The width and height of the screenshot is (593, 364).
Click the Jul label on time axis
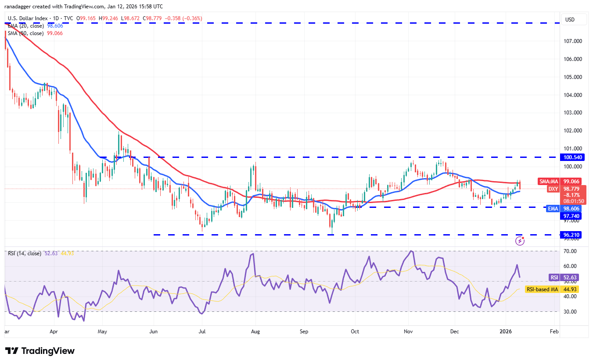[203, 332]
